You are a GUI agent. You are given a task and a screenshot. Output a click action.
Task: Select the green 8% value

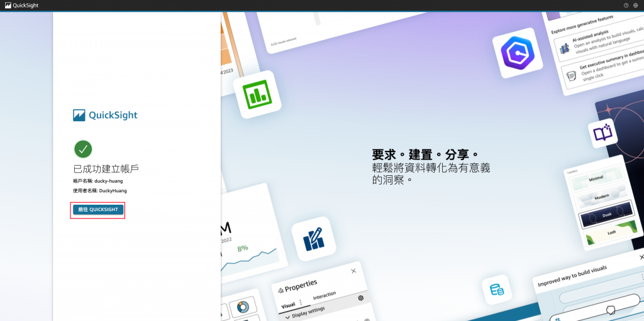tap(243, 248)
